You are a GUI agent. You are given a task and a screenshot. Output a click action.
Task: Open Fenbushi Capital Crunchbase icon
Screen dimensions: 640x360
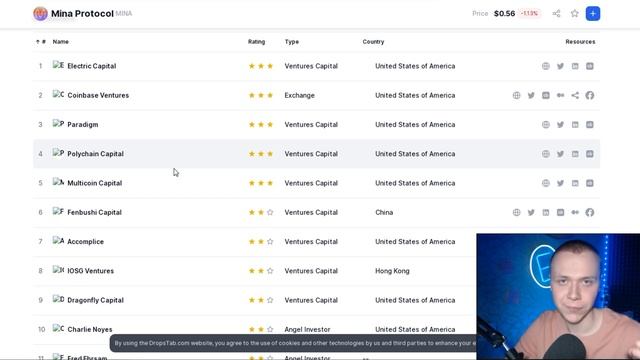[560, 212]
